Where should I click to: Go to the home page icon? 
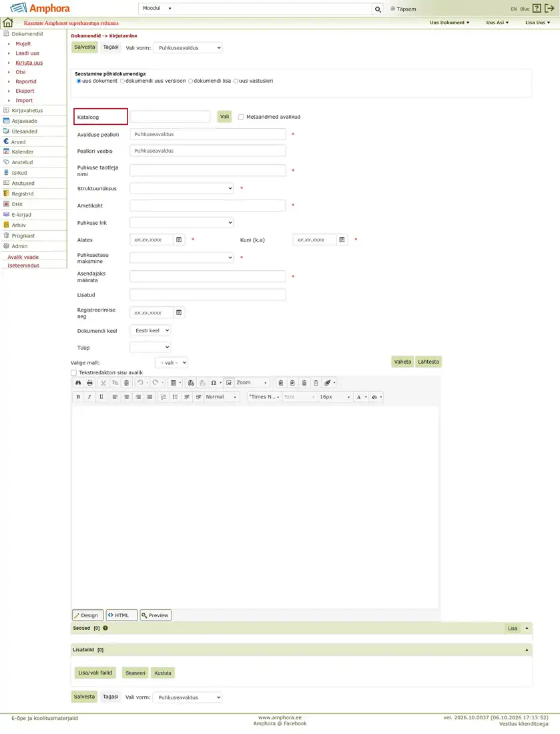(8, 23)
